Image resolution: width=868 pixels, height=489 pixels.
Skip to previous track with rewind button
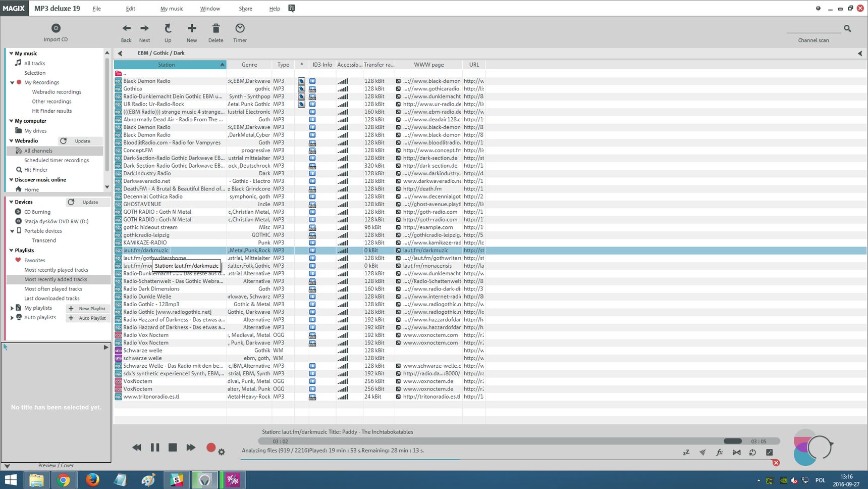click(x=137, y=448)
